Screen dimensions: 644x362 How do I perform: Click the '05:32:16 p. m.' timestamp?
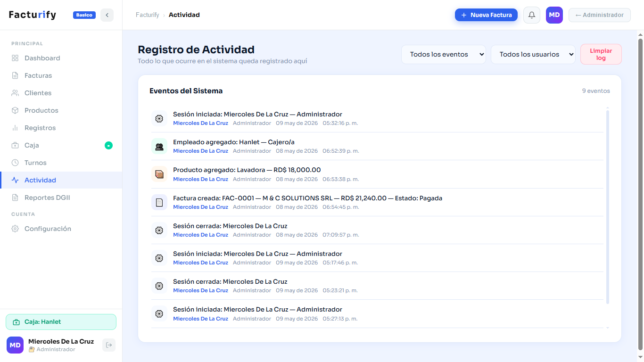(x=340, y=123)
